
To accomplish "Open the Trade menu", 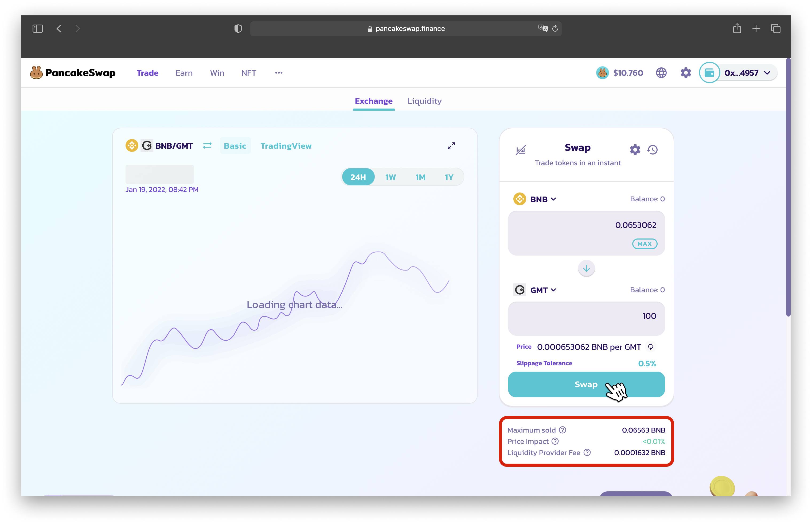I will point(147,73).
